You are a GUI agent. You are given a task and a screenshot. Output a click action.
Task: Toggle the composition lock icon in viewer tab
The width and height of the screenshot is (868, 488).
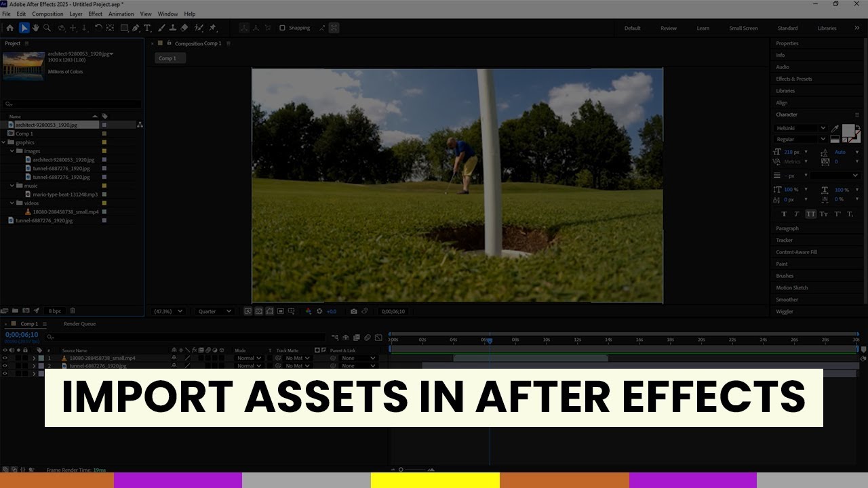tap(169, 43)
